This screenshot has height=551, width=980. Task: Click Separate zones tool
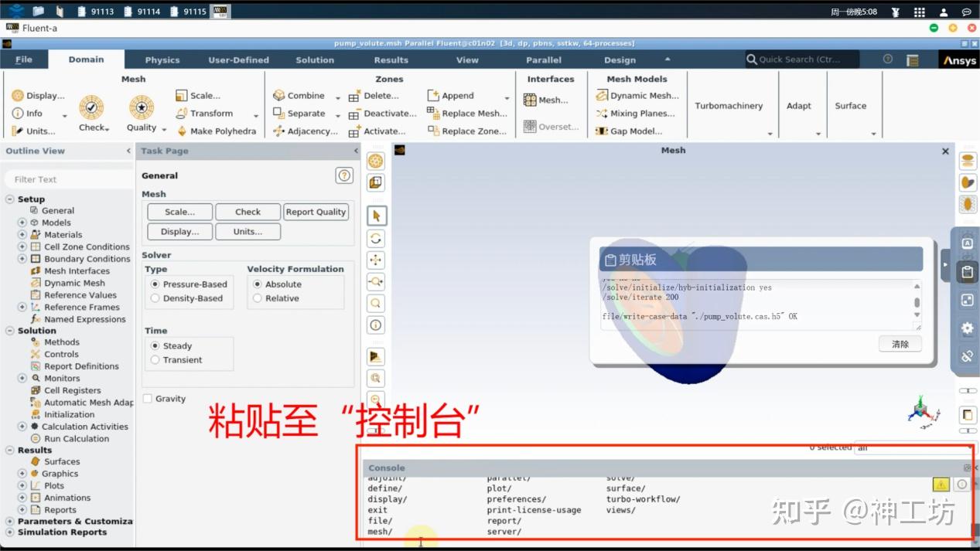299,114
